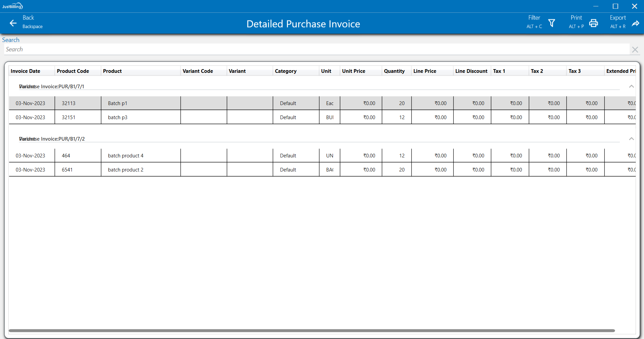644x339 pixels.
Task: Collapse the PUR/B1/7/1 invoice group
Action: [631, 86]
